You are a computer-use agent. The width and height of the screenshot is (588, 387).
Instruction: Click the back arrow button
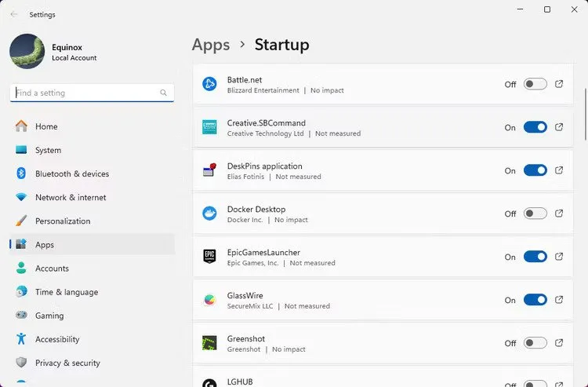[14, 14]
